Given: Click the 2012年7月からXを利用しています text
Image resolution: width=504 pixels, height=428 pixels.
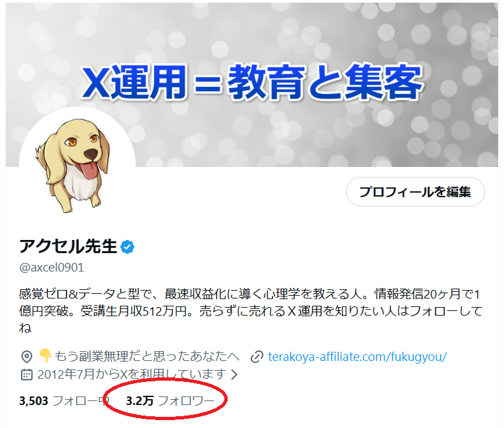Looking at the screenshot, I should 132,374.
